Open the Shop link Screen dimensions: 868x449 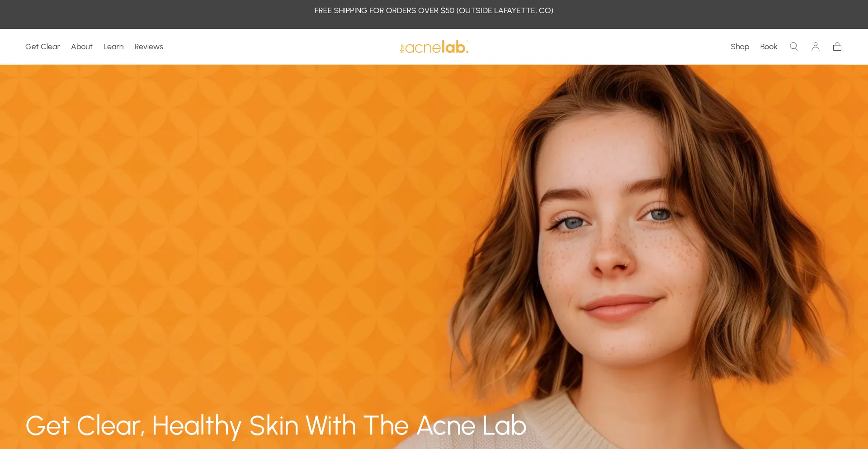pyautogui.click(x=740, y=47)
